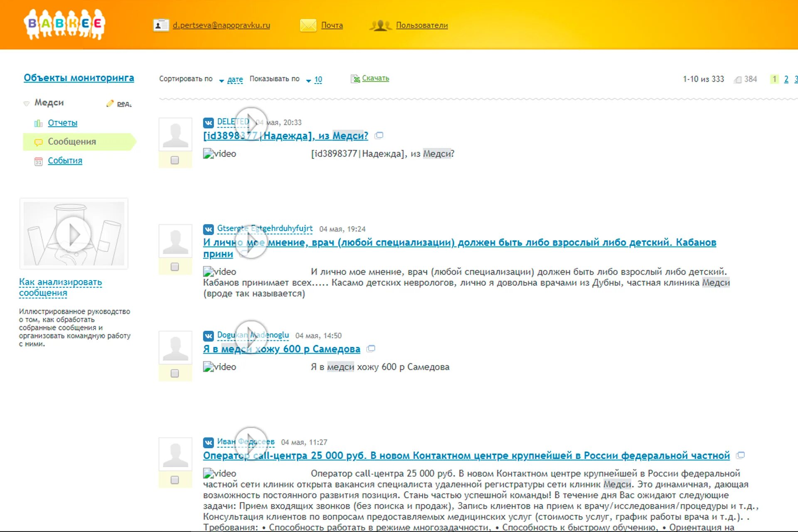Image resolution: width=798 pixels, height=532 pixels.
Task: Open the Иван Федосеев author link
Action: [x=246, y=441]
